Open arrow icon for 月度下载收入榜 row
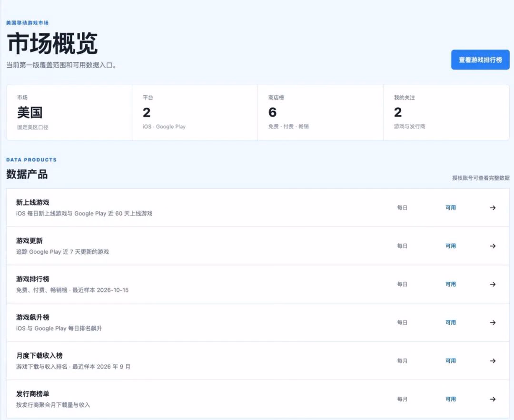 [x=493, y=360]
